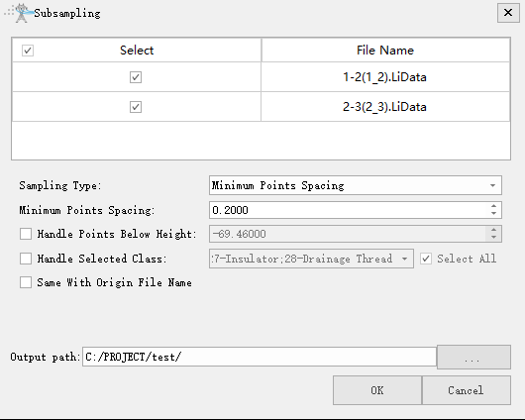Enable Handle Points Below Height checkbox
Viewport: 525px width, 420px height.
(26, 234)
